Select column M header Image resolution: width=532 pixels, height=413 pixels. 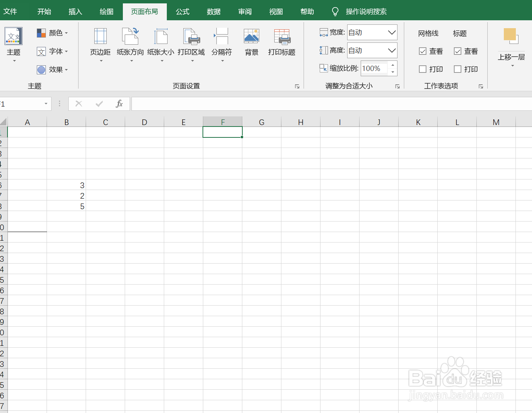pos(496,122)
